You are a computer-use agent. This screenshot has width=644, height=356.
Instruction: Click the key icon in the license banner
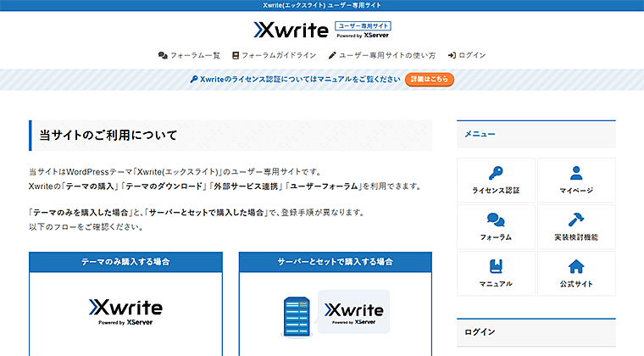pyautogui.click(x=194, y=79)
